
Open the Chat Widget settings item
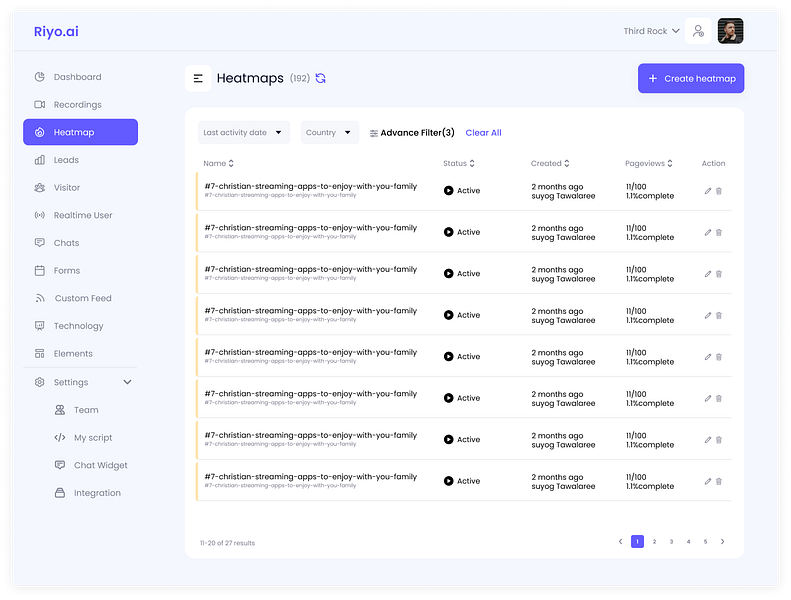click(x=91, y=465)
